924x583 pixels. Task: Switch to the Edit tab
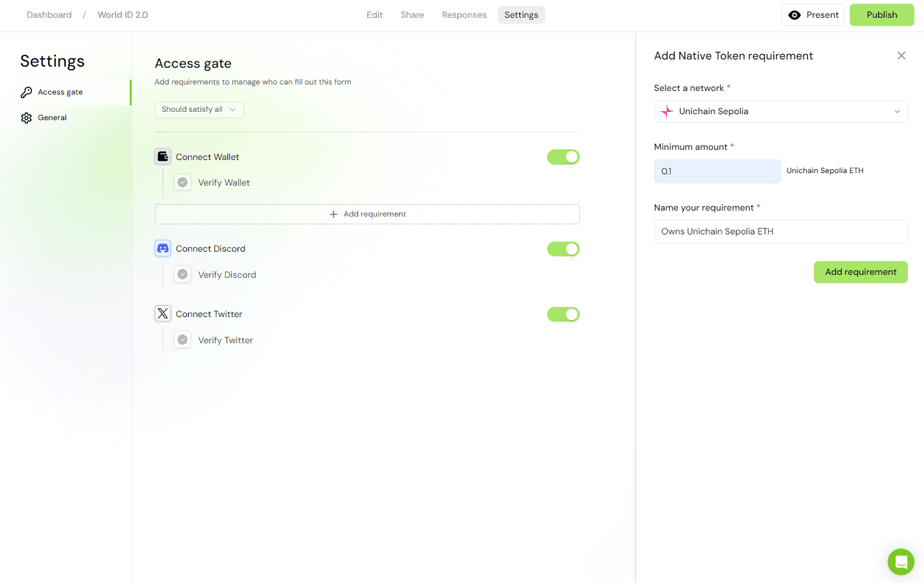(x=374, y=15)
